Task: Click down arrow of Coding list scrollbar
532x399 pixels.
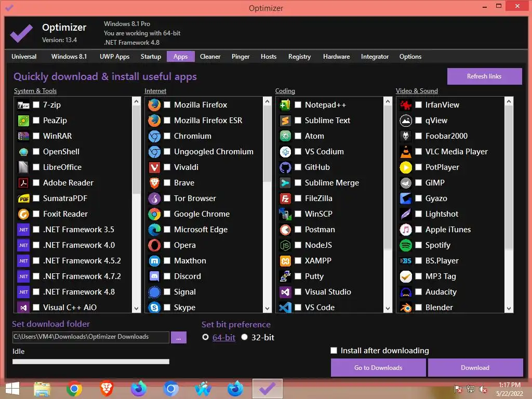Action: point(388,309)
